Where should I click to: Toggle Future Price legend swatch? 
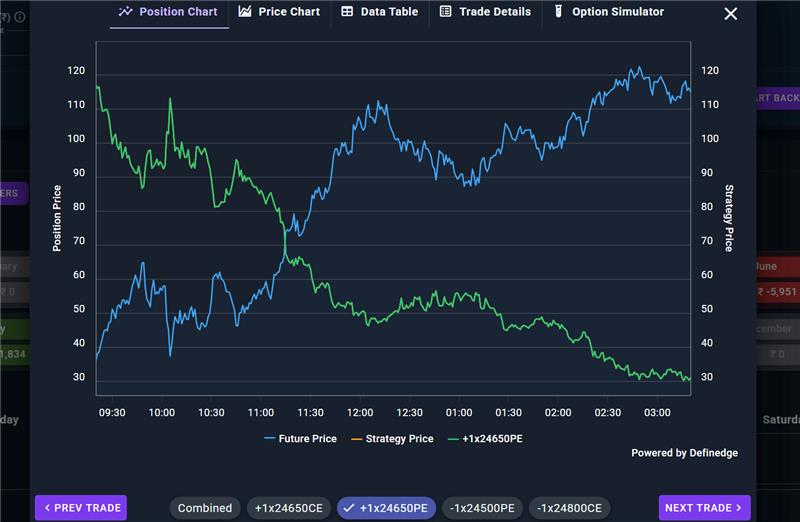(269, 439)
